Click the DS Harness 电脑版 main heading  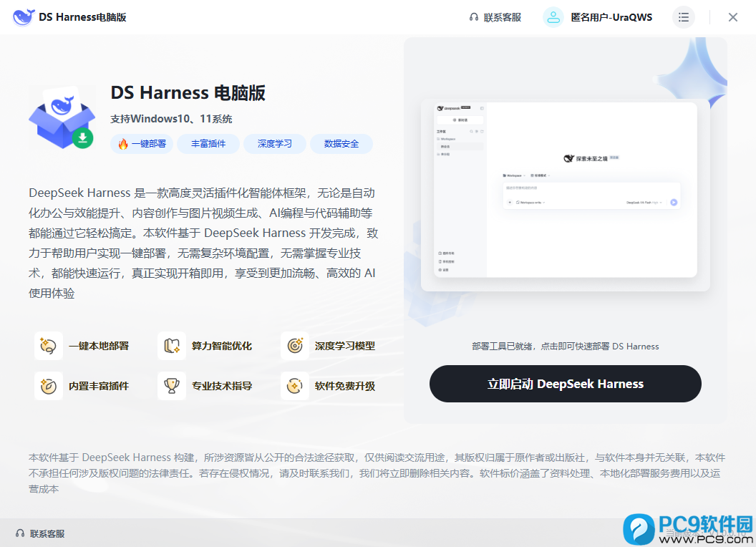[x=188, y=92]
